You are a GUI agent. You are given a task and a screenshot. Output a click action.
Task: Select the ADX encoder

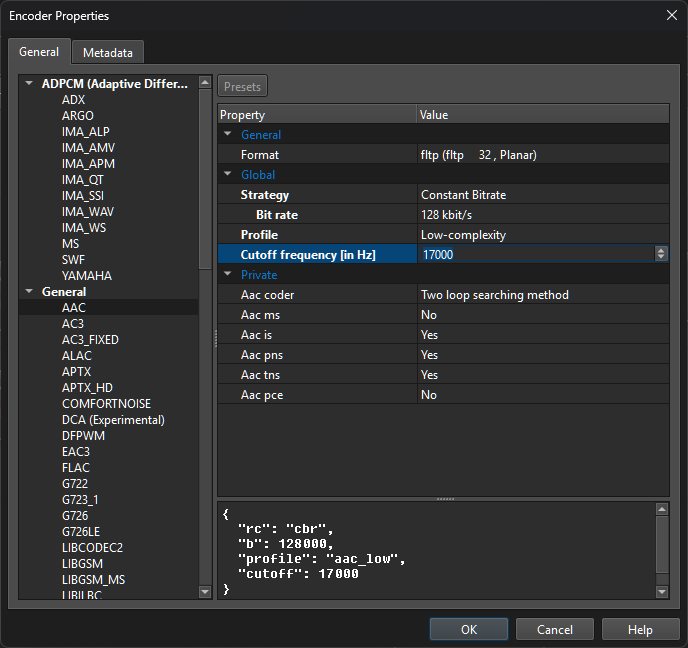click(x=73, y=100)
